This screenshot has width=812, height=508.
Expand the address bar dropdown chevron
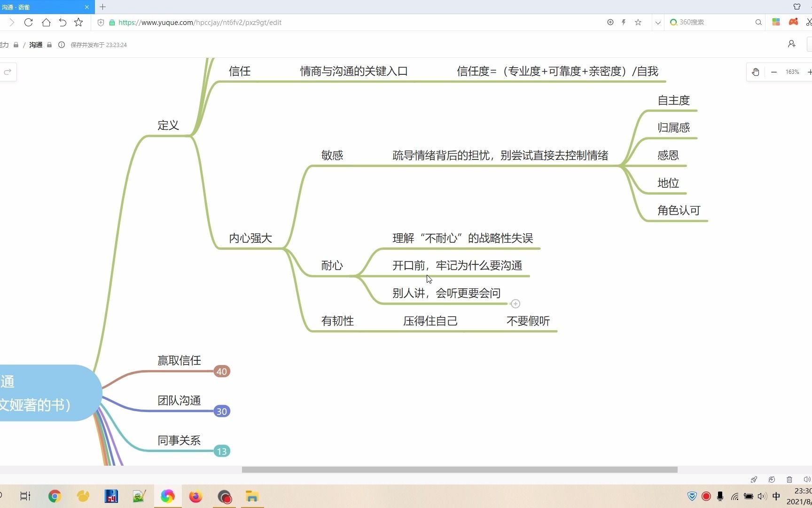(658, 22)
